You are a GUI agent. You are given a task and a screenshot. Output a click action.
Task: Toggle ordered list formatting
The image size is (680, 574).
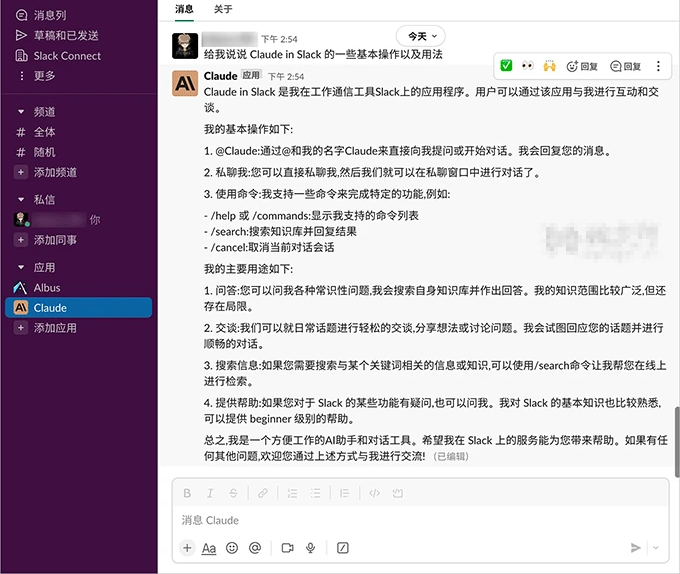point(292,493)
